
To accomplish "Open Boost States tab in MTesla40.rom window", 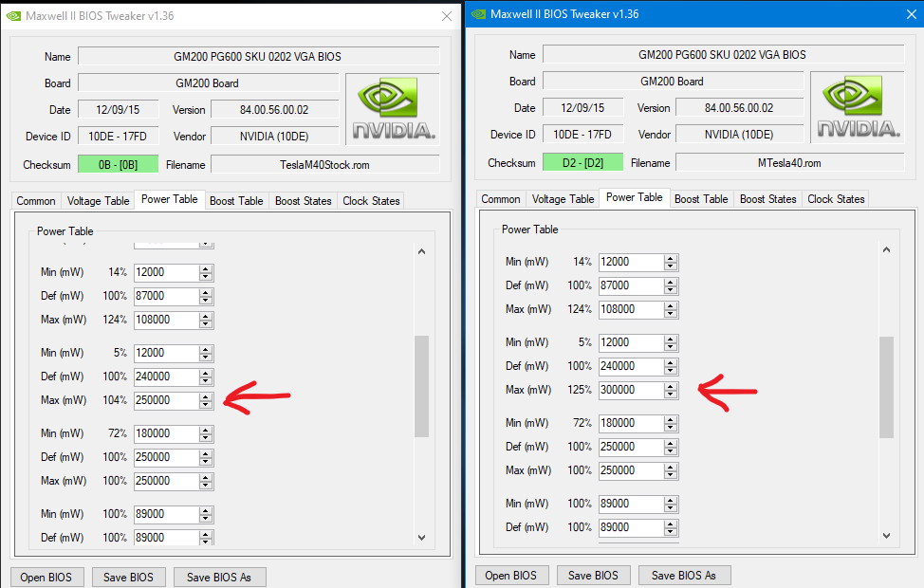I will (x=767, y=199).
